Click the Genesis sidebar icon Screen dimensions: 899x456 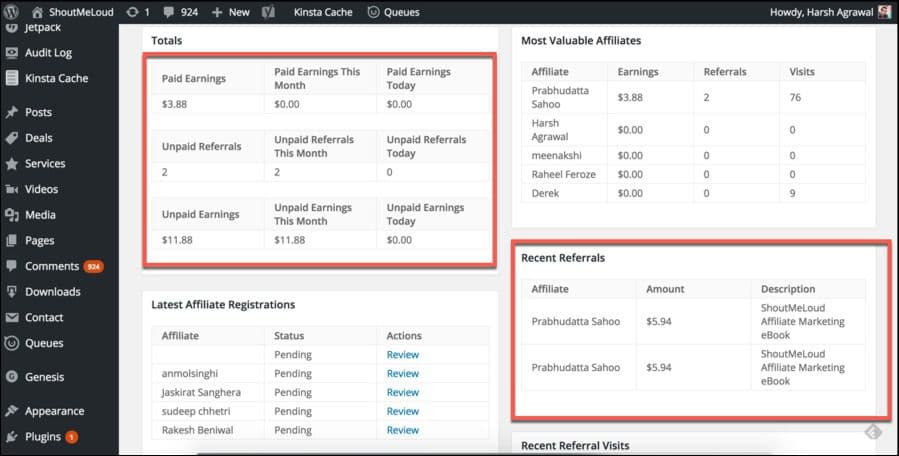point(11,377)
